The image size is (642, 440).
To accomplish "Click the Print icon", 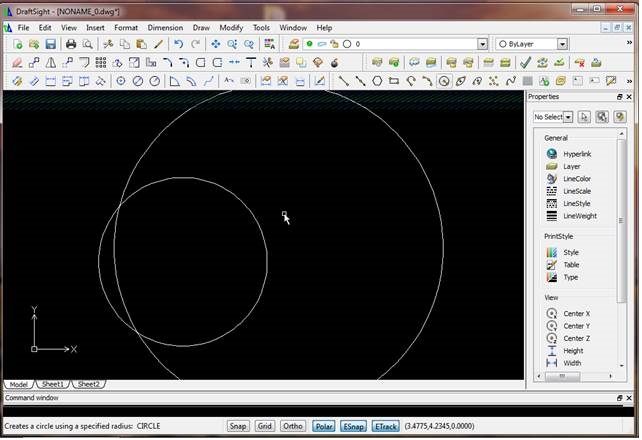I will [71, 44].
